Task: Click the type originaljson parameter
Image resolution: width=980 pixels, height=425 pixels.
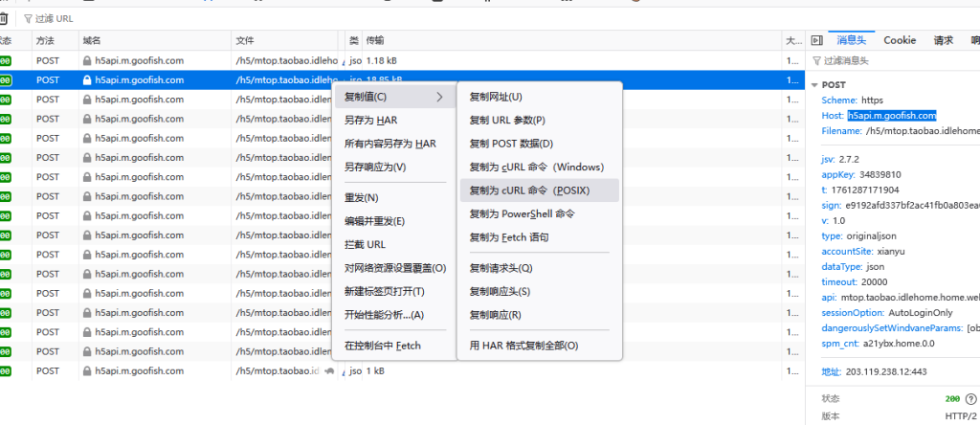Action: [858, 236]
